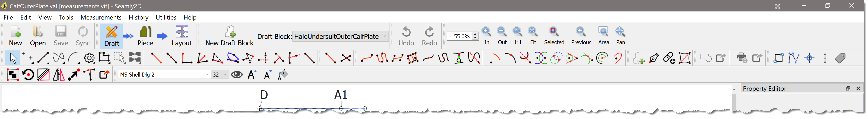The width and height of the screenshot is (868, 119).
Task: Select the mirror by line tool
Action: pos(59,75)
